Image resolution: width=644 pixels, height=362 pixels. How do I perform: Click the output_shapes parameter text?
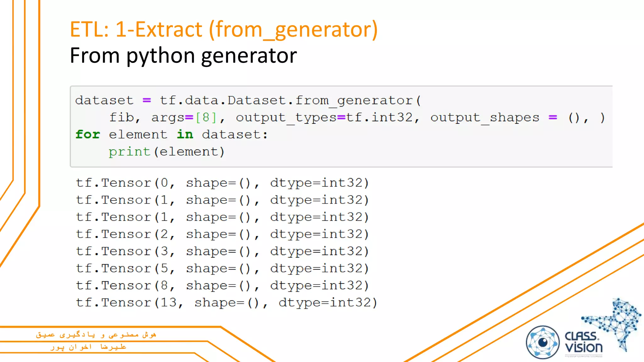[x=485, y=118]
